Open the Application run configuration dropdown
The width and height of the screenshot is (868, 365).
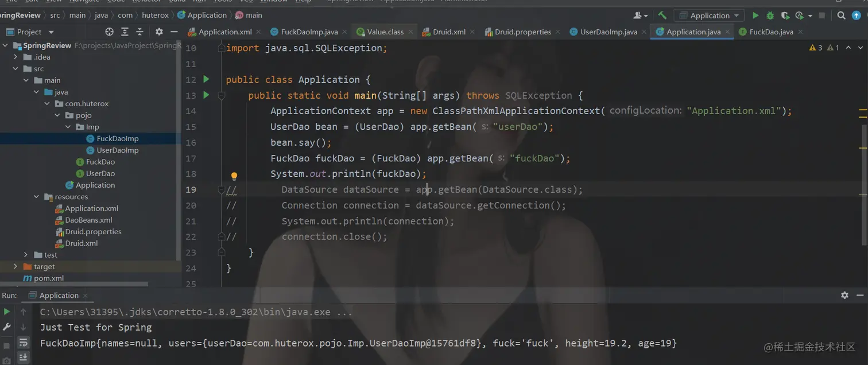[710, 15]
